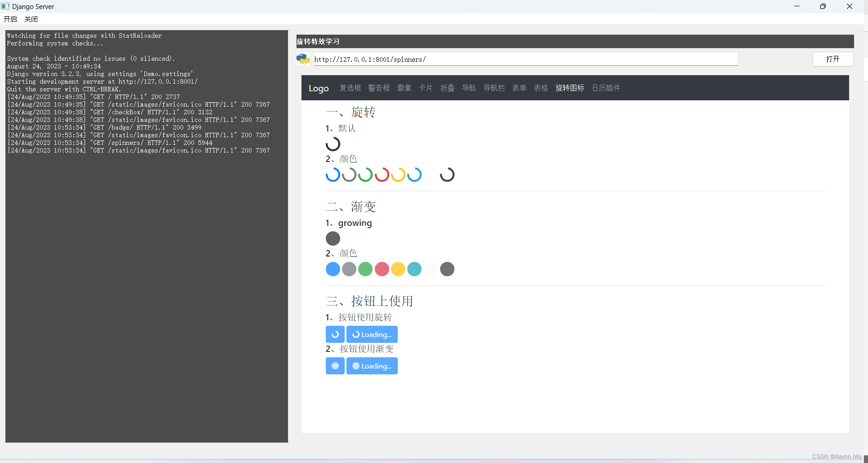This screenshot has width=868, height=463.
Task: Click the blue rotating spinner icon
Action: coord(333,175)
